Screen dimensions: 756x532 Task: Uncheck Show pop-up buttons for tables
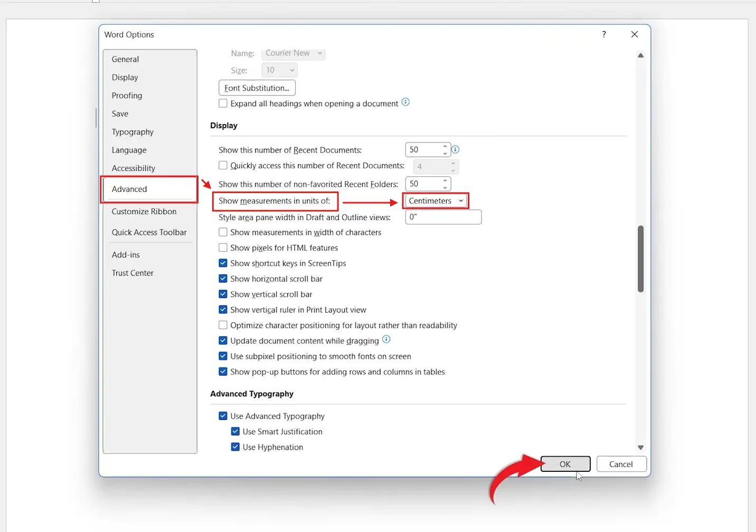coord(223,372)
